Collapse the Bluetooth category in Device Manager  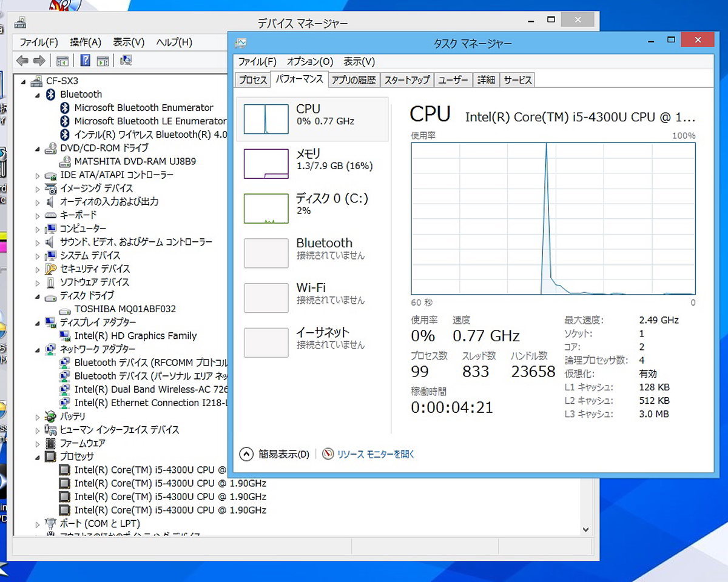pos(38,95)
